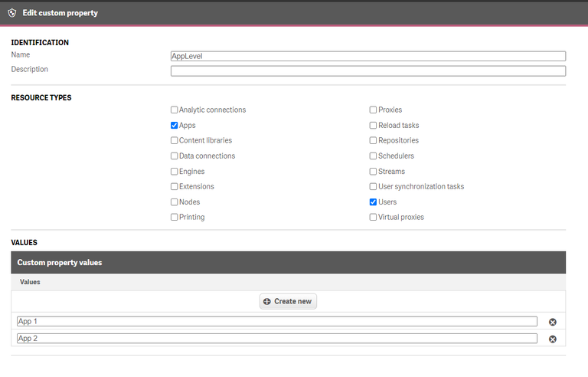Delete the App 2 value using its X icon
Screen dimensions: 588x377
(x=552, y=339)
